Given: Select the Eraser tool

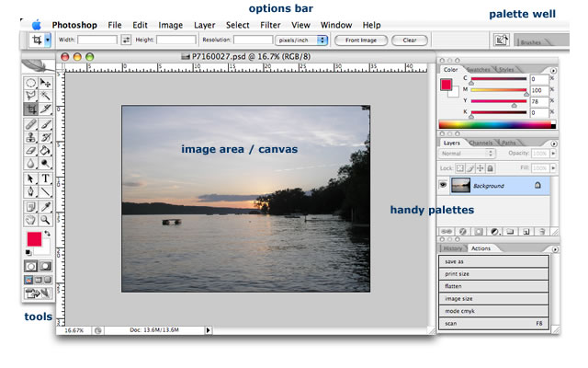Looking at the screenshot, I should (30, 151).
